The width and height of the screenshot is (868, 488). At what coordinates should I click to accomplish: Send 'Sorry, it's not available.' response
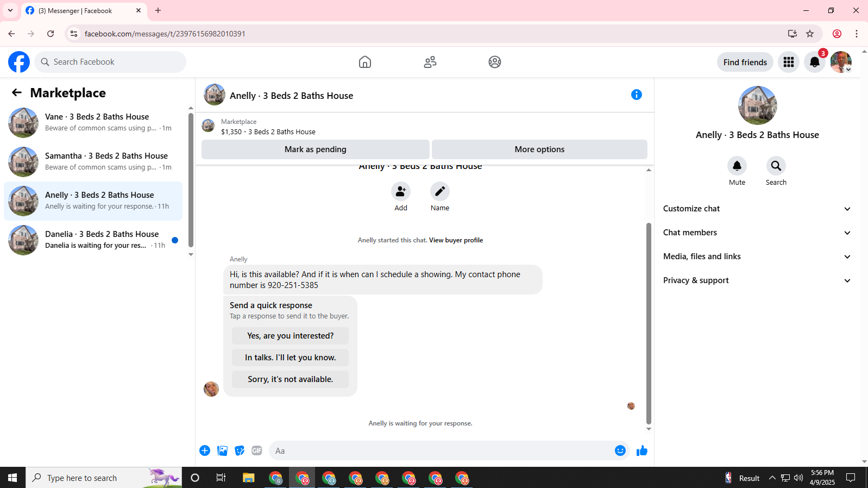pos(291,379)
